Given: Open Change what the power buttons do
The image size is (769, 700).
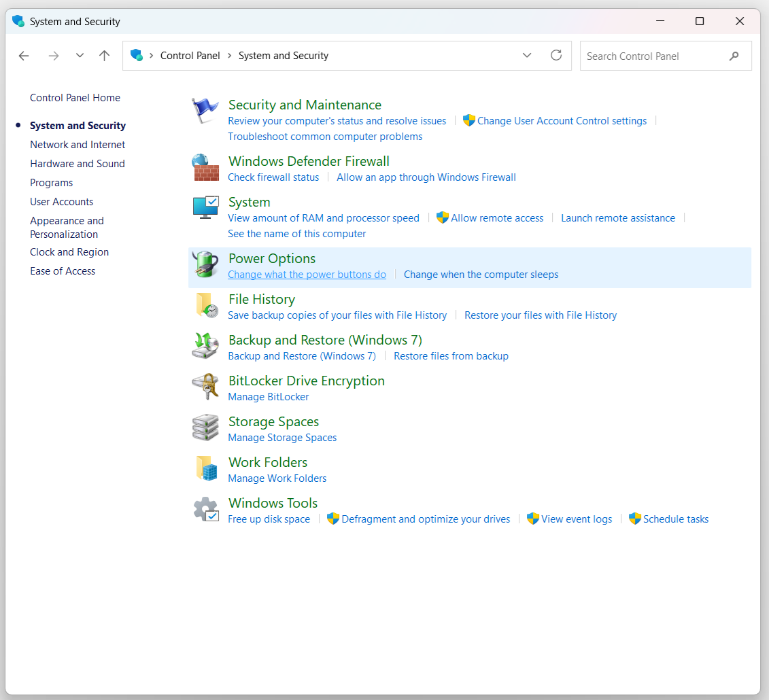Looking at the screenshot, I should coord(307,275).
